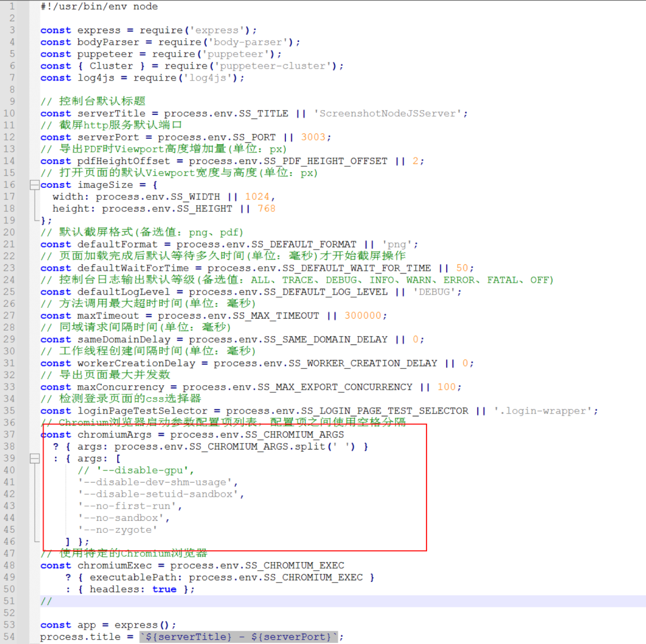Click the 'DEBUG' string literal
The height and width of the screenshot is (644, 646).
click(x=434, y=292)
